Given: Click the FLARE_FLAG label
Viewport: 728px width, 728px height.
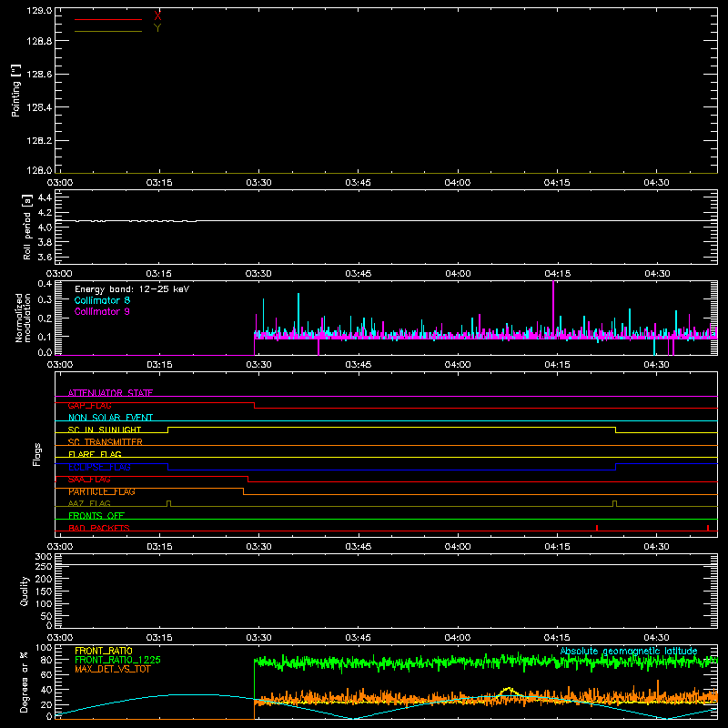Looking at the screenshot, I should (x=95, y=454).
